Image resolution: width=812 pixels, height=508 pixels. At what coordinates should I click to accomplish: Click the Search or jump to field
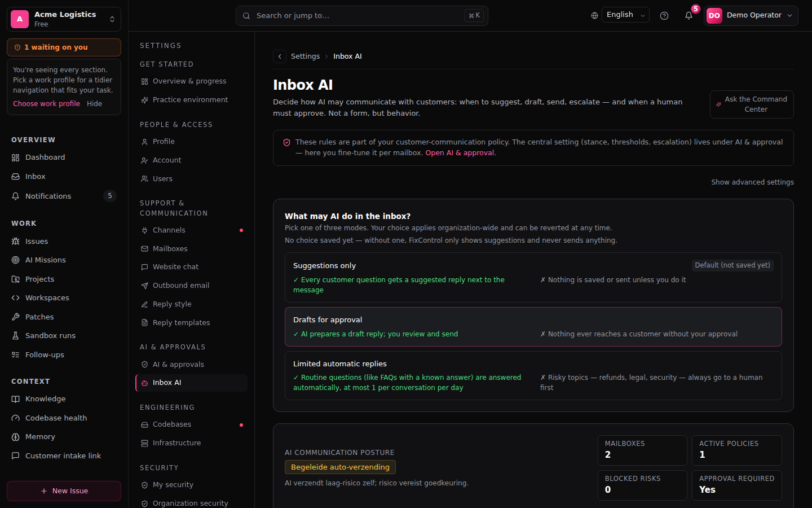[362, 16]
